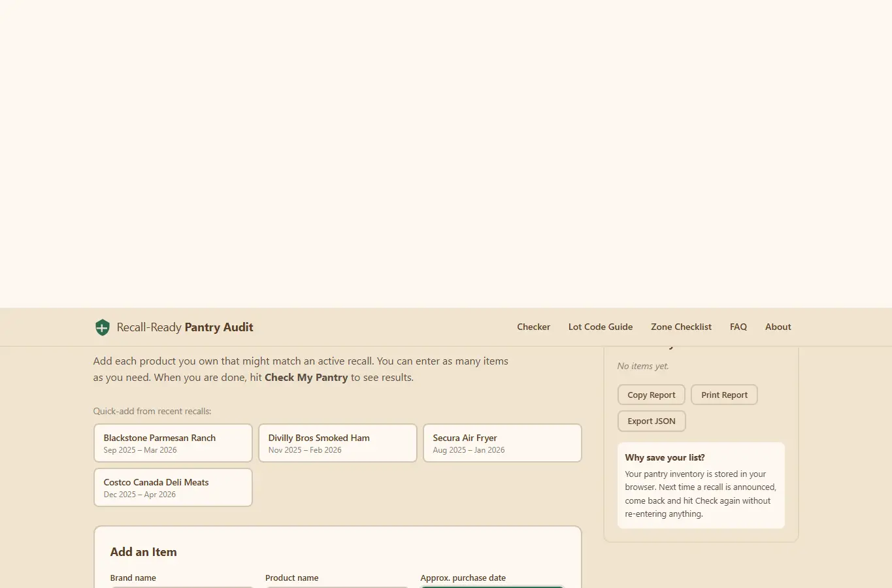The width and height of the screenshot is (892, 588).
Task: Open the Checker nav link
Action: point(533,327)
